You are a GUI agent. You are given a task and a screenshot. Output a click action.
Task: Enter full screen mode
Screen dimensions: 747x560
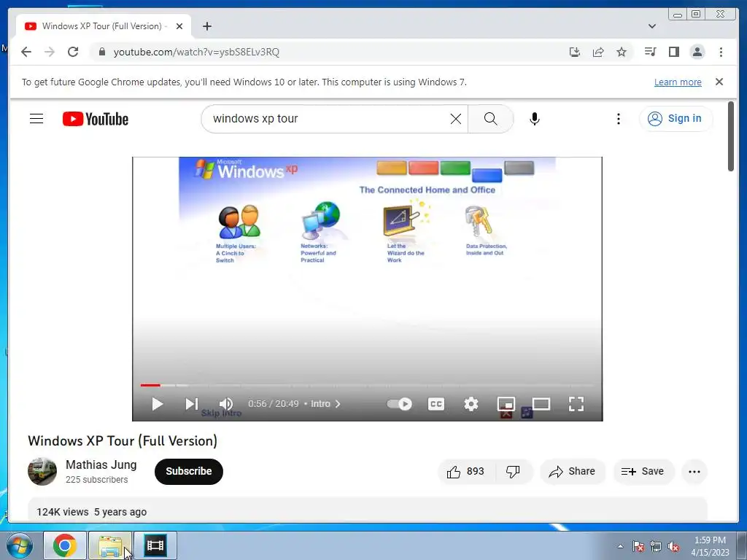click(x=576, y=404)
